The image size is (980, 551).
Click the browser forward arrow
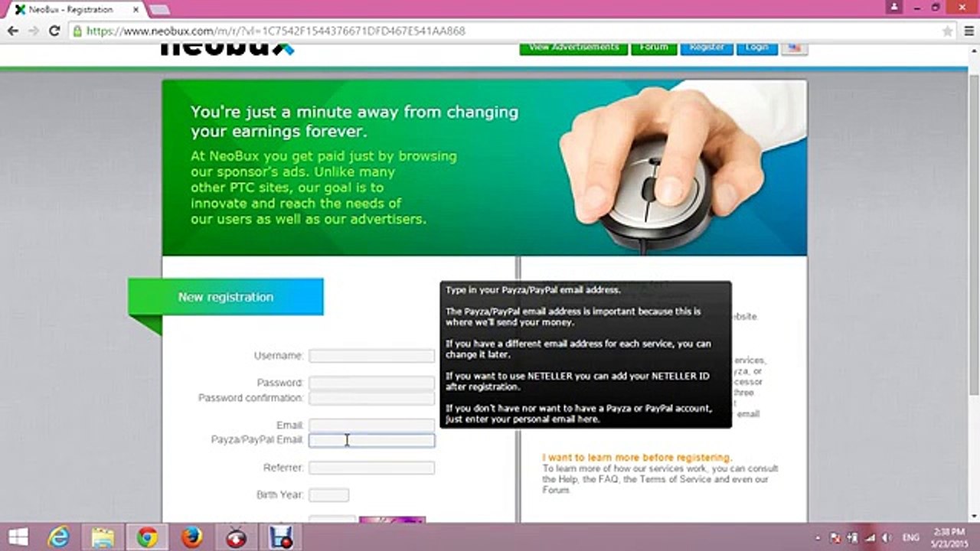tap(33, 31)
